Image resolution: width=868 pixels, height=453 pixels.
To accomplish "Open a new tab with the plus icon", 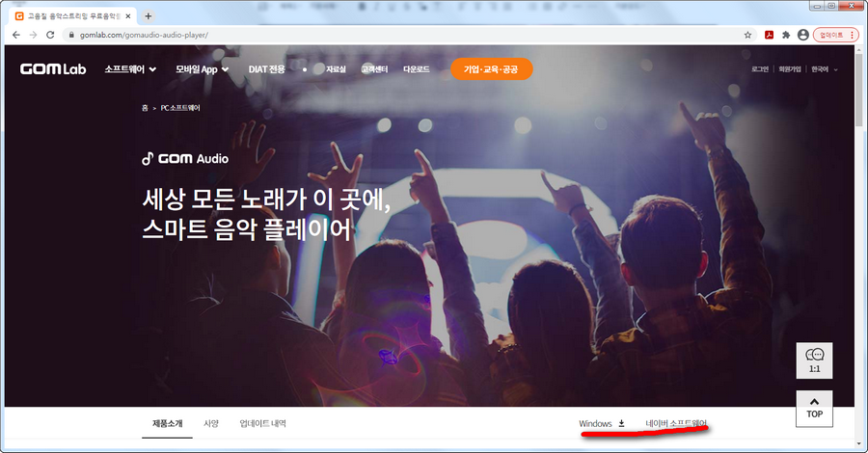I will point(148,16).
